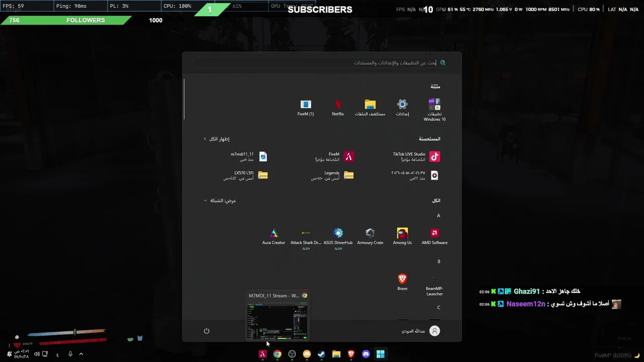Launch AMD Software from the apps list
This screenshot has height=362, width=644.
435,236
